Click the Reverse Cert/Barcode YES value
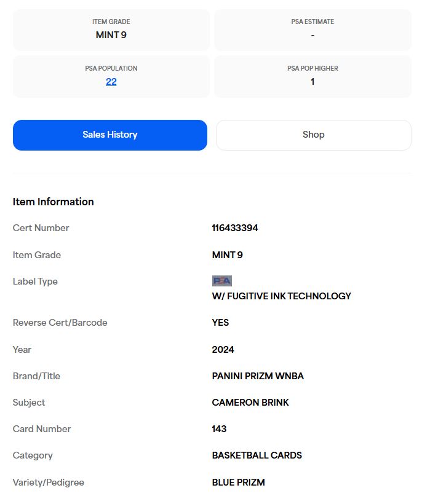The height and width of the screenshot is (504, 422). pos(220,323)
